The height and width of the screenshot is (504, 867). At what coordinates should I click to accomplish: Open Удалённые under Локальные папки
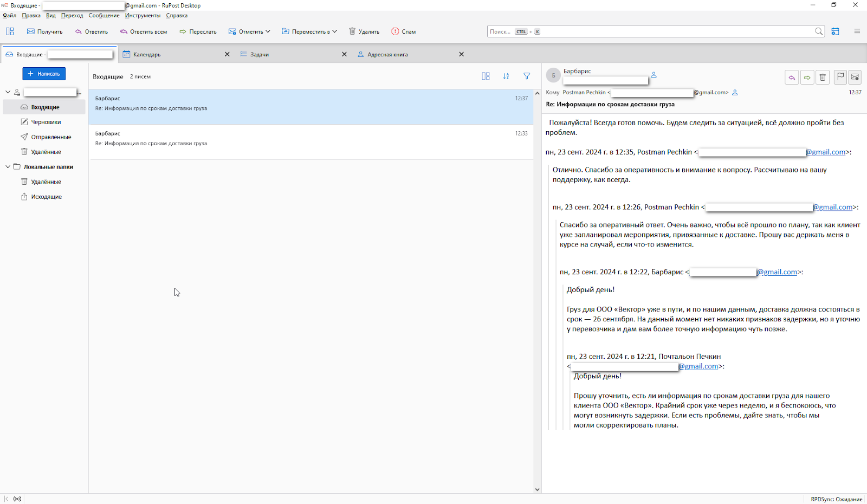click(44, 182)
